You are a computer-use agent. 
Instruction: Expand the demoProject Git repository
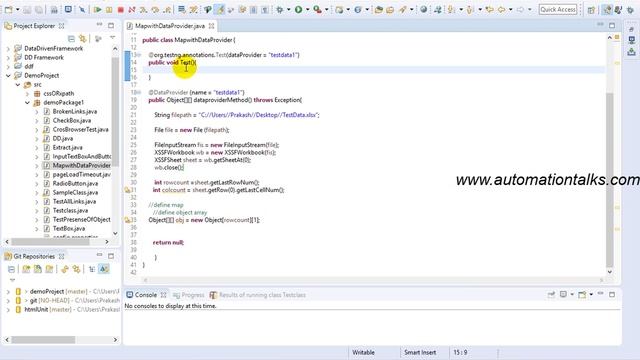[8, 291]
